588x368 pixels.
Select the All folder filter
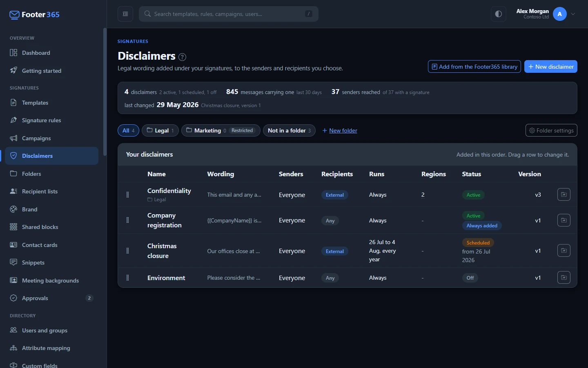coord(128,130)
